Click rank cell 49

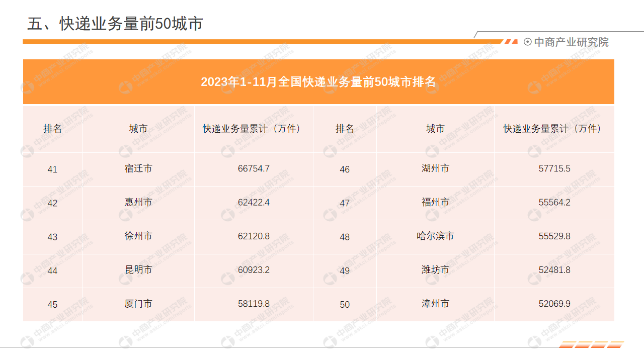[345, 271]
